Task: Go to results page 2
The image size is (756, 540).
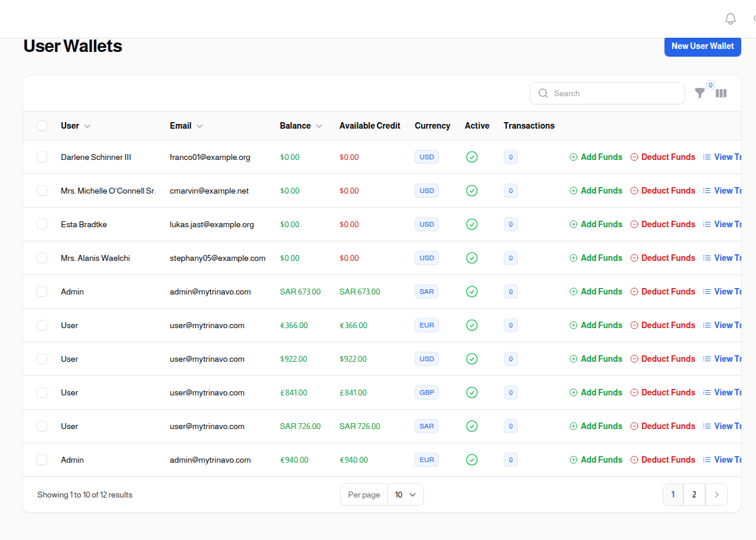Action: (x=694, y=495)
